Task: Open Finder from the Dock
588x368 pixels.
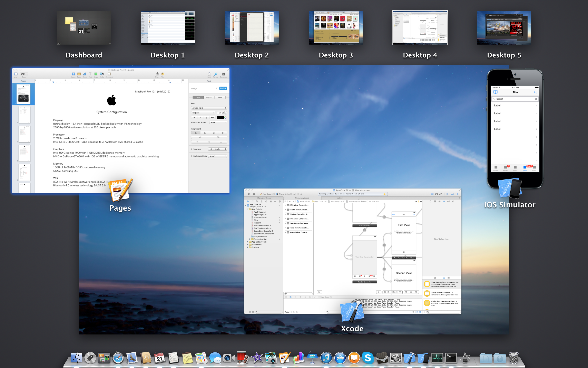Action: (x=76, y=358)
